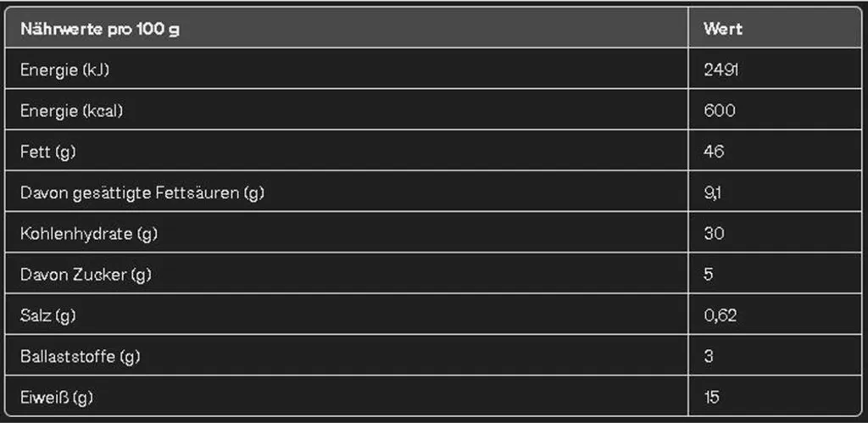
Task: Select the 'Davon Zucker (g)' label
Action: (x=86, y=275)
